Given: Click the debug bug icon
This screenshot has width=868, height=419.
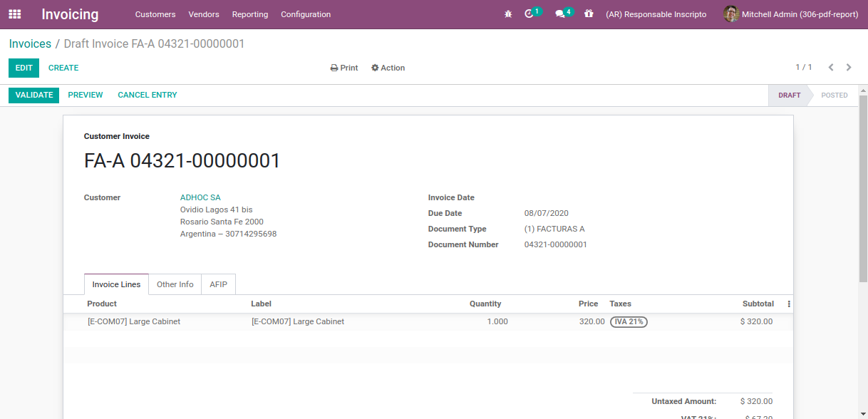Looking at the screenshot, I should pos(508,14).
